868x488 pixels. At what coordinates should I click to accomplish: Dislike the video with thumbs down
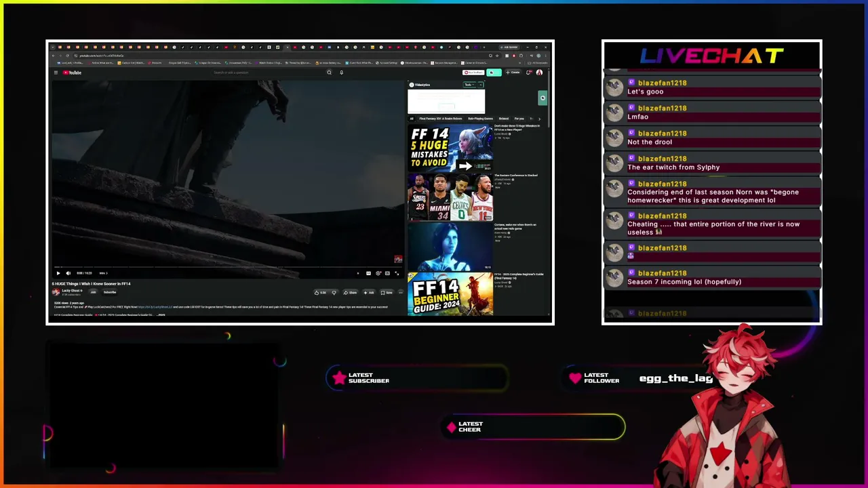pyautogui.click(x=334, y=292)
